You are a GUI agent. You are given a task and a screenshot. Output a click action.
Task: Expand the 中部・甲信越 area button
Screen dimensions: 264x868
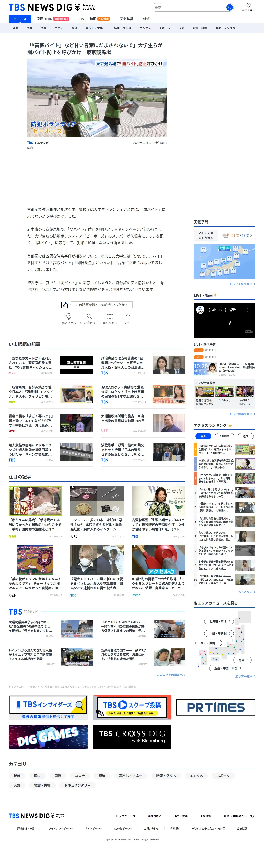tap(219, 634)
